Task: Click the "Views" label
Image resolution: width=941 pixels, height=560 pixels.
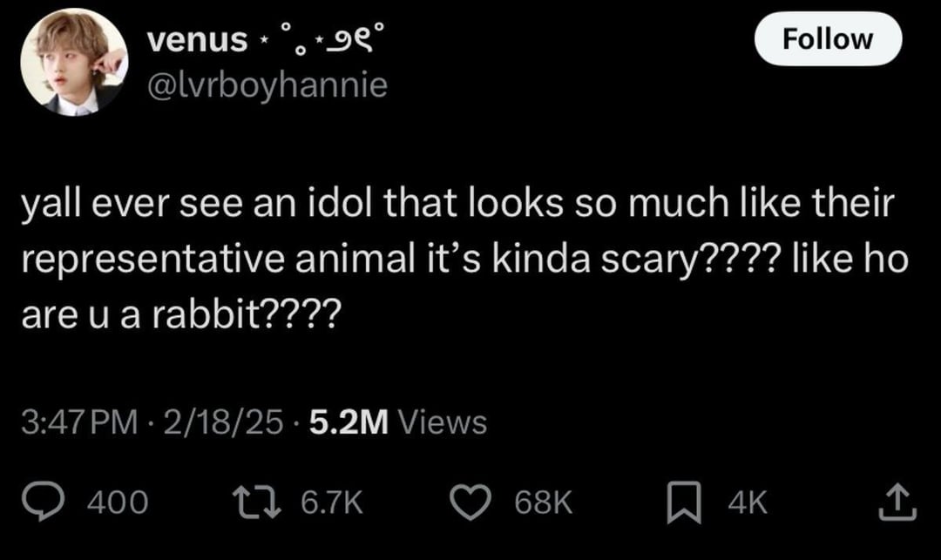Action: tap(442, 422)
